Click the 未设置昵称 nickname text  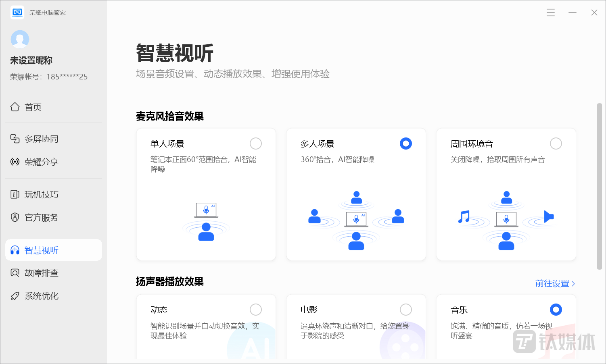point(31,60)
